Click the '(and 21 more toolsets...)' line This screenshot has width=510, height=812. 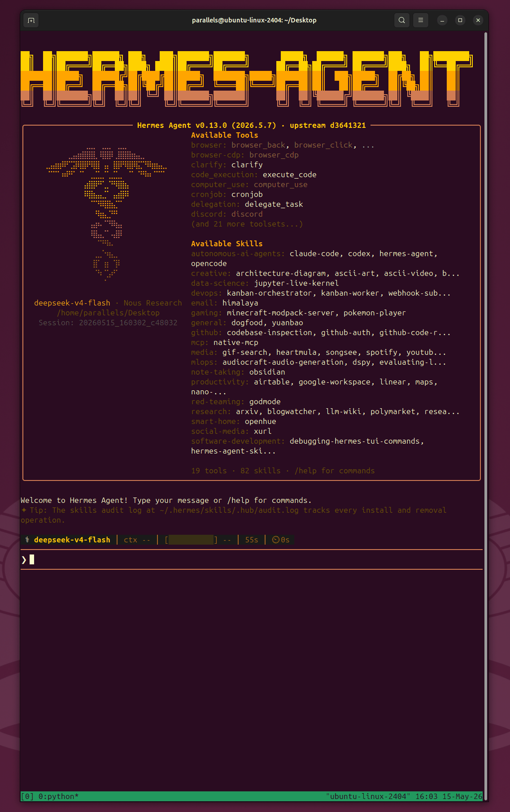[247, 224]
